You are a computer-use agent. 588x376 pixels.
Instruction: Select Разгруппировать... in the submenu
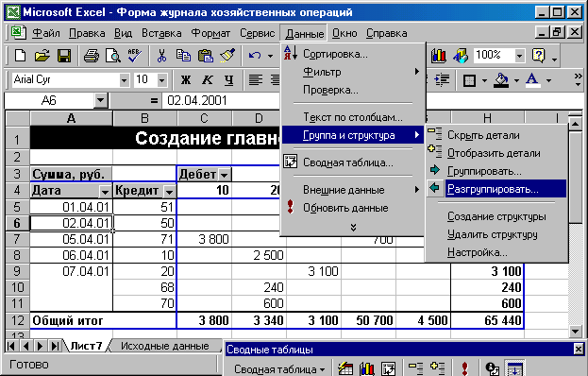[496, 189]
